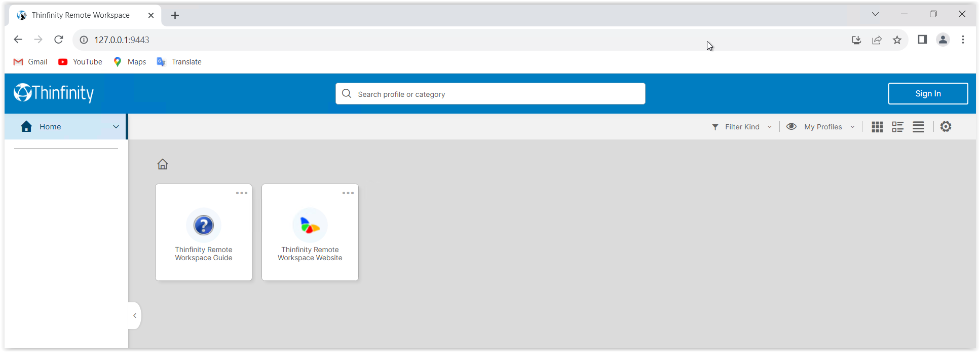This screenshot has width=980, height=352.
Task: Open the Filter Kind dropdown
Action: (x=742, y=127)
